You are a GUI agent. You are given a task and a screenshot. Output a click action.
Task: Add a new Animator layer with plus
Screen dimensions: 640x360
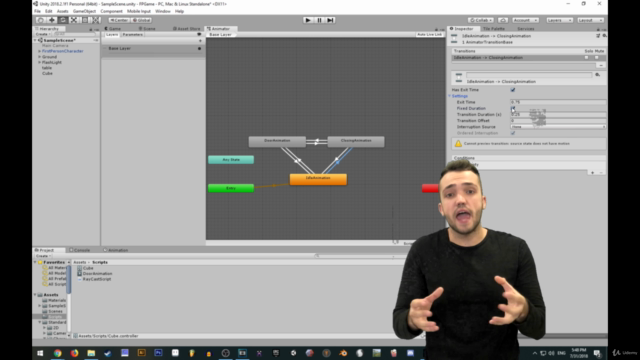point(200,41)
